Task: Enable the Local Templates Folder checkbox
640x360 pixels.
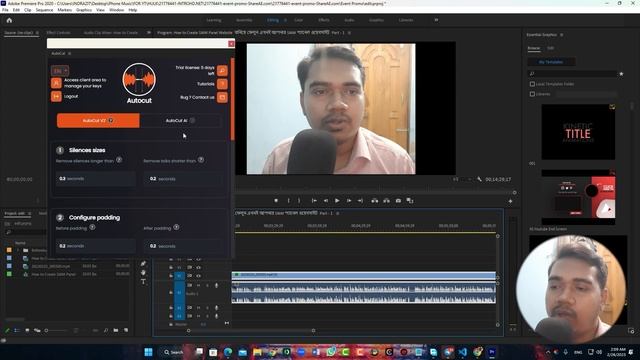Action: click(532, 84)
